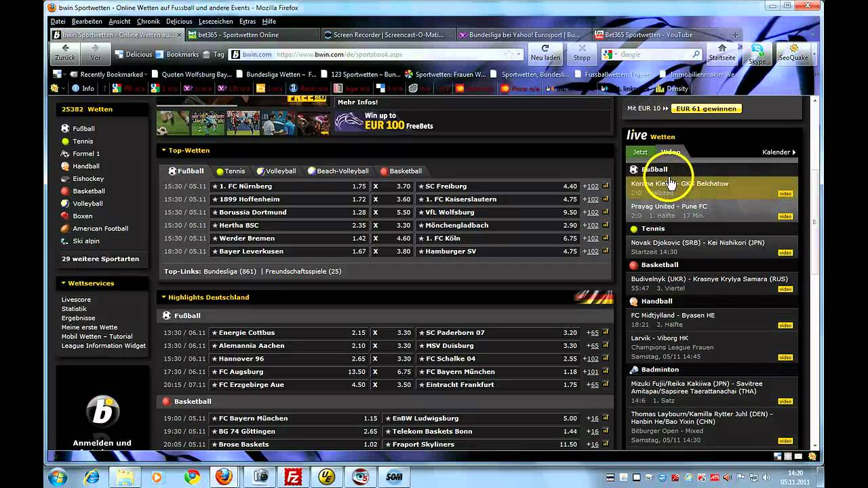Select draw odds 3.80 for Leverkusen match

[403, 251]
